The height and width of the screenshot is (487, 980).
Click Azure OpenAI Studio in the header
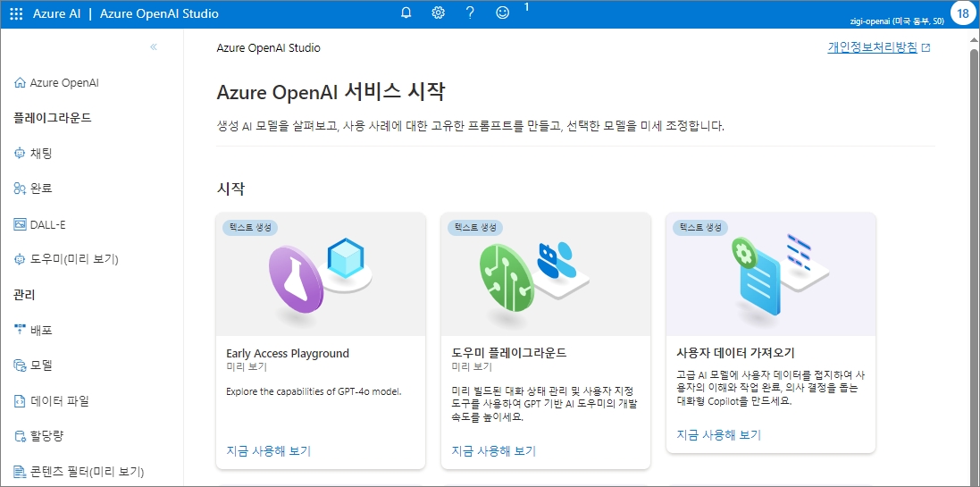coord(159,13)
